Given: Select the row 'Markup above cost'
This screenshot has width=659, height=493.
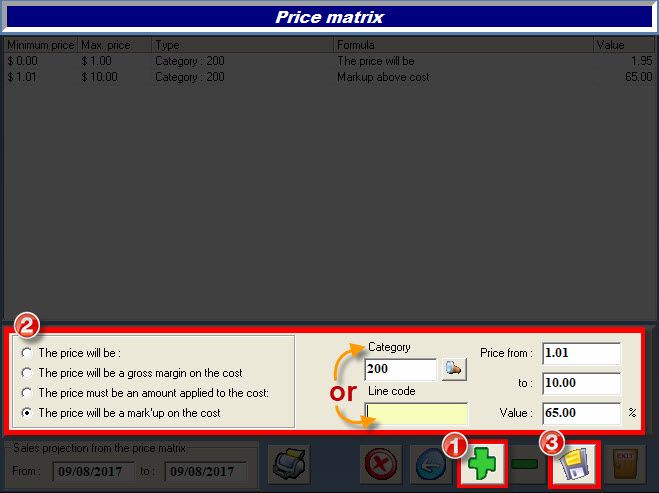Looking at the screenshot, I should [330, 77].
